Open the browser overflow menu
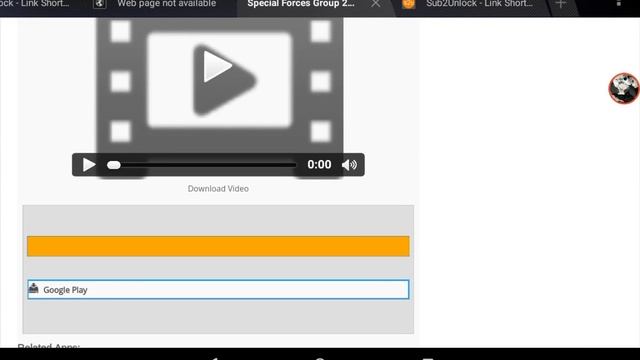640x360 pixels. pos(619,4)
